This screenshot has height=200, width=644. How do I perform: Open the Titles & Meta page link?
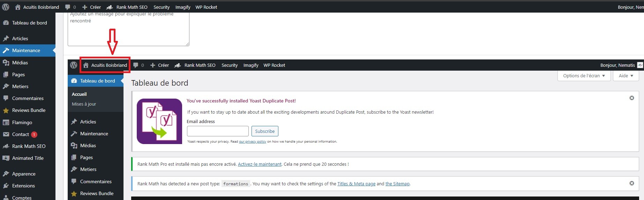pyautogui.click(x=356, y=184)
